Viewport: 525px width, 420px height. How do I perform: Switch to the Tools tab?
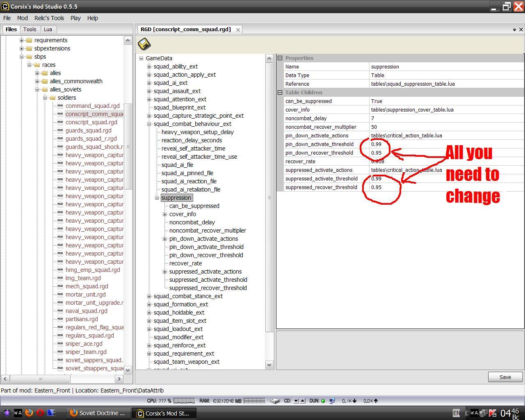pyautogui.click(x=30, y=30)
